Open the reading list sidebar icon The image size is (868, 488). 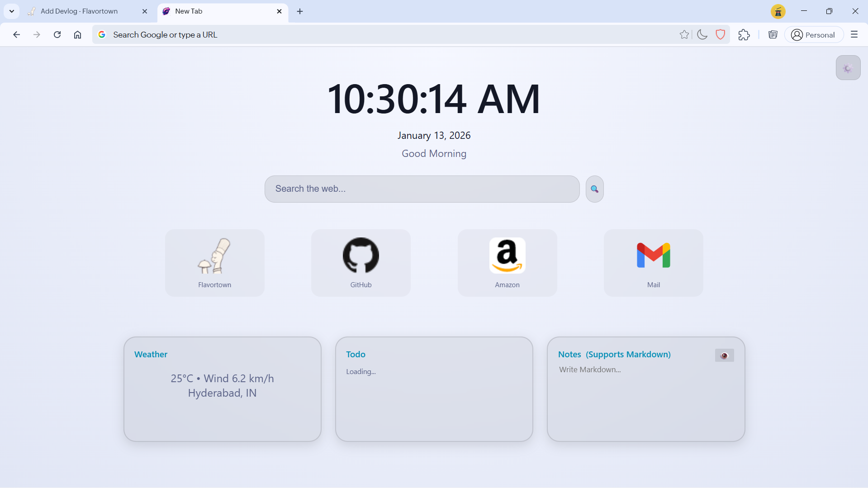[773, 35]
